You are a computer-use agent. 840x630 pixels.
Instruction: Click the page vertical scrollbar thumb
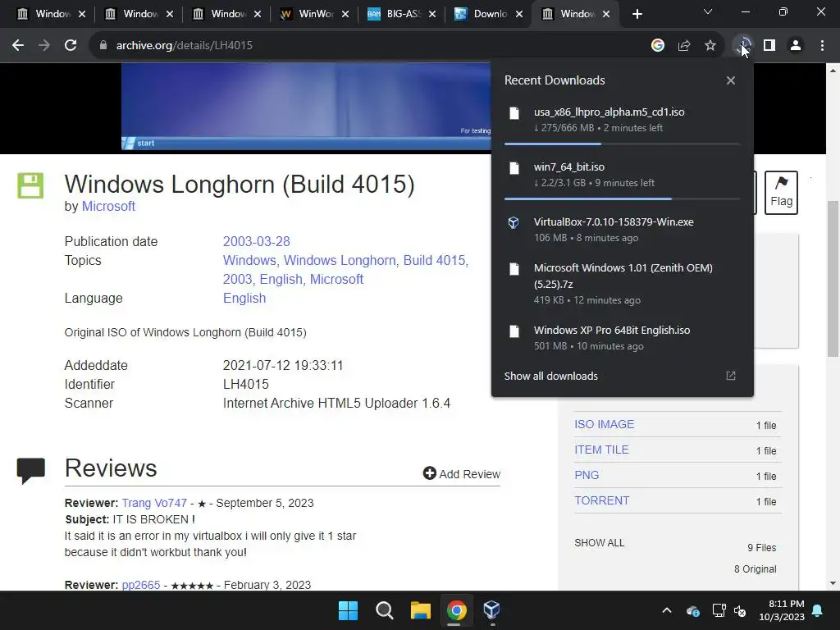(x=833, y=279)
